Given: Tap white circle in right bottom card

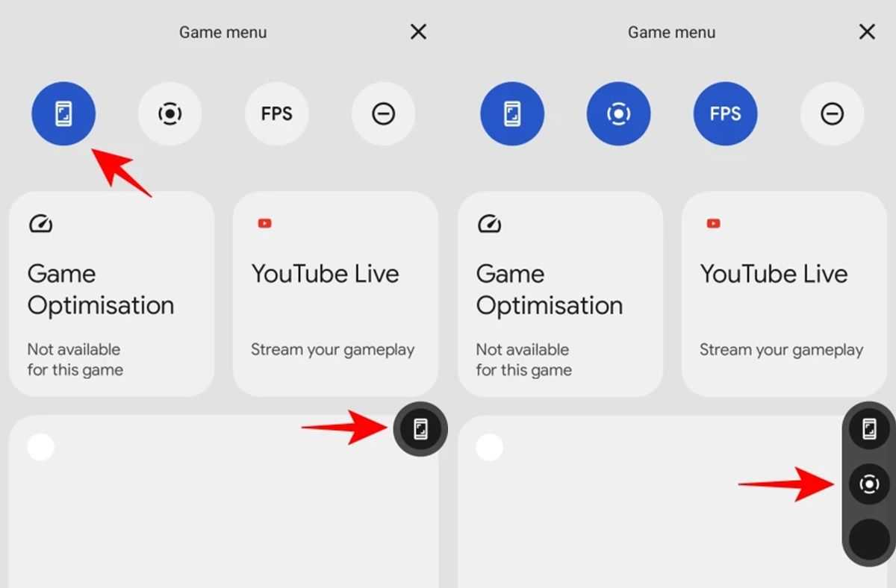Looking at the screenshot, I should tap(489, 447).
